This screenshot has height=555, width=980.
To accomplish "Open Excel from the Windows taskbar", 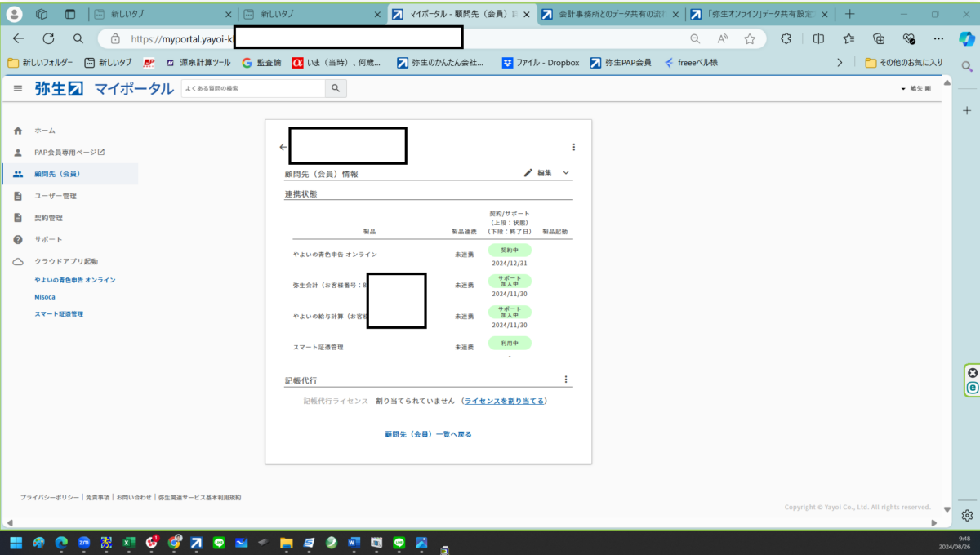I will tap(128, 543).
